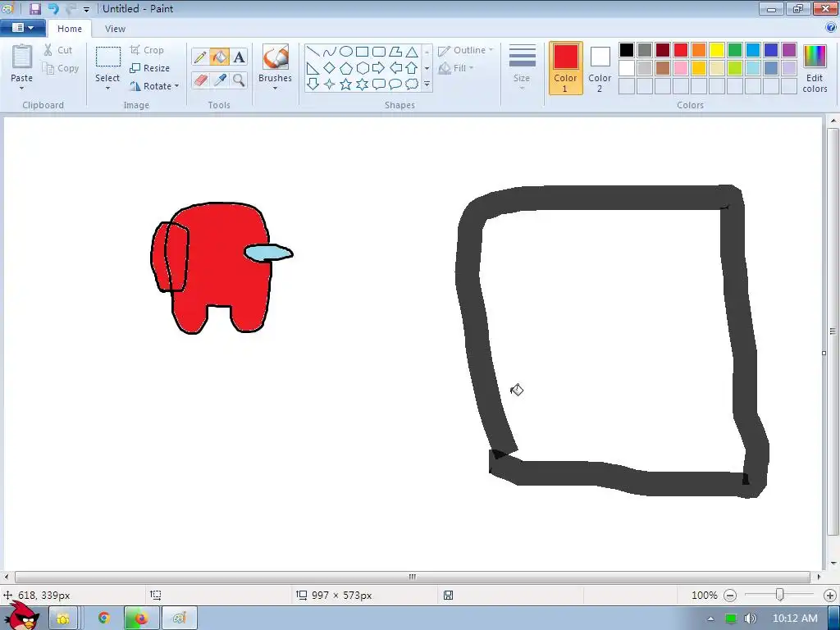This screenshot has height=630, width=840.
Task: Choose the Right triangle shape
Action: tap(313, 68)
